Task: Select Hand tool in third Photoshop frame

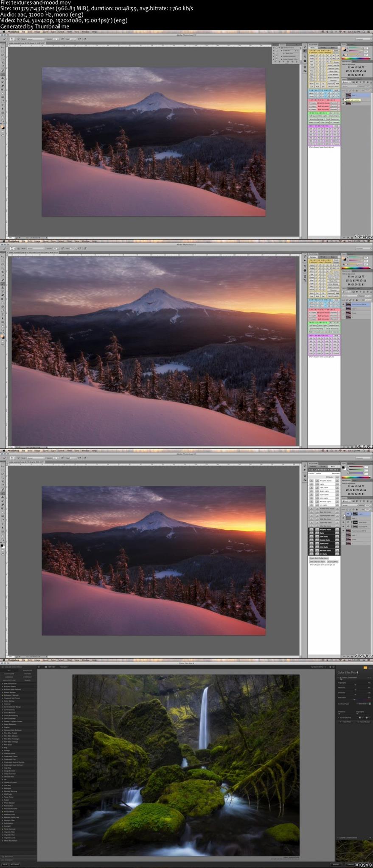Action: pos(3,536)
